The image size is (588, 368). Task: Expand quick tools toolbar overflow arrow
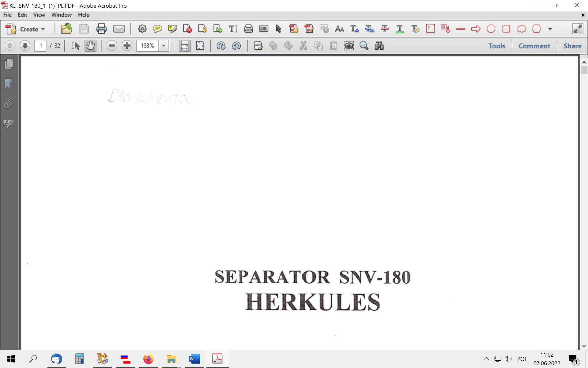(550, 29)
